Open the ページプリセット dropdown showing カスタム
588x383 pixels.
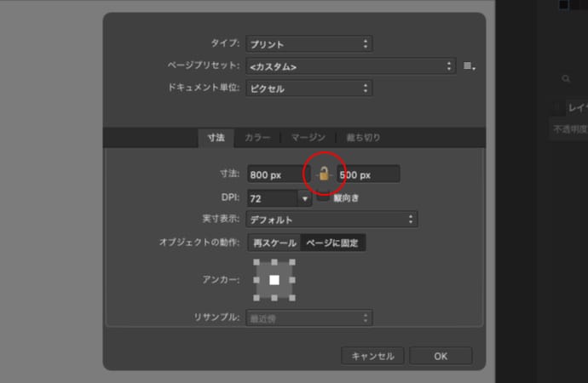(x=351, y=66)
